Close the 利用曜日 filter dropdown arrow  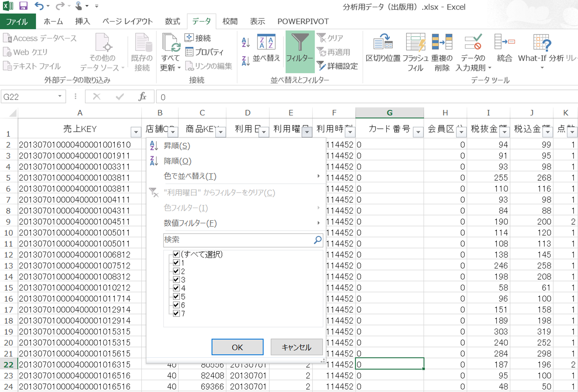pos(307,132)
